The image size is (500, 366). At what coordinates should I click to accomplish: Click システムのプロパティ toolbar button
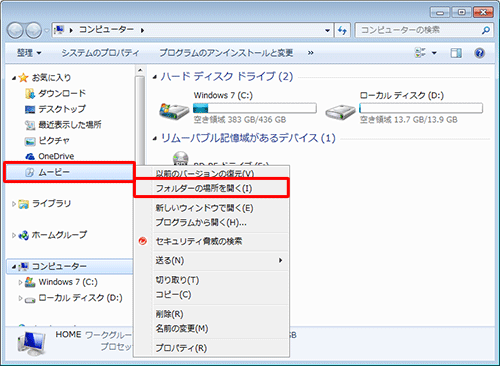[100, 53]
